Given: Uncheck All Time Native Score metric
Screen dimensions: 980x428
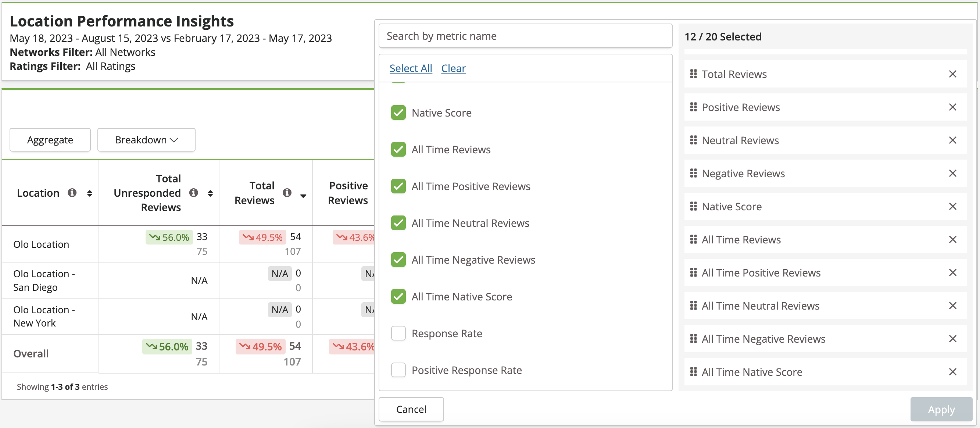Looking at the screenshot, I should click(398, 297).
